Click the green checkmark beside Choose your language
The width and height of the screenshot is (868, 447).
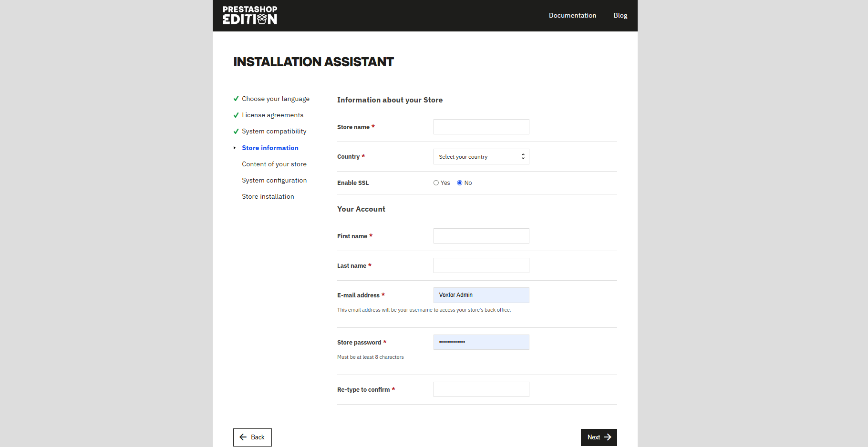[236, 99]
